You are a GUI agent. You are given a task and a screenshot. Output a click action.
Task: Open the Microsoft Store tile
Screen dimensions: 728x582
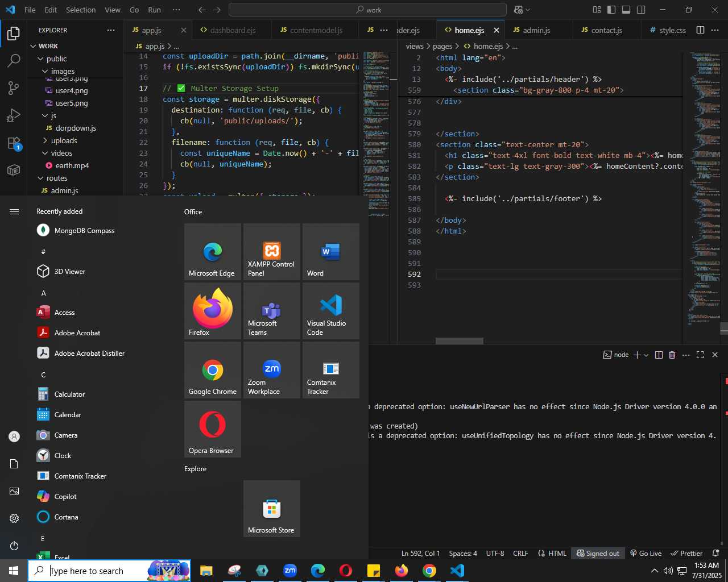(x=272, y=509)
